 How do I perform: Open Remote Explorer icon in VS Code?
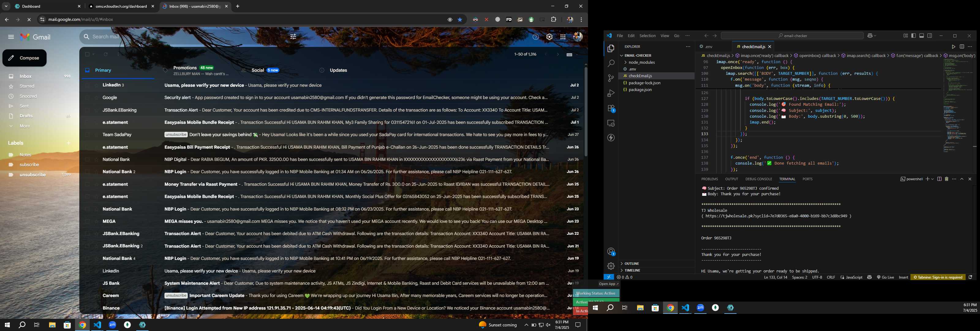click(x=611, y=124)
